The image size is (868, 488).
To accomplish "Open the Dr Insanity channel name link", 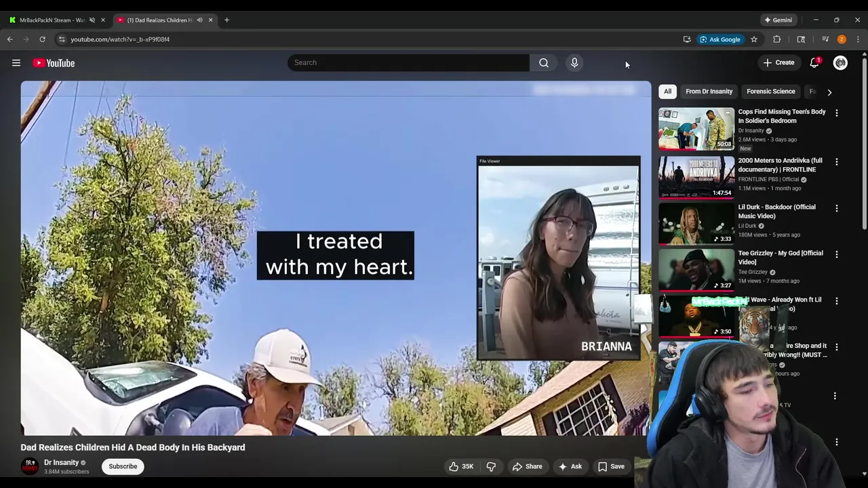I will click(x=61, y=462).
